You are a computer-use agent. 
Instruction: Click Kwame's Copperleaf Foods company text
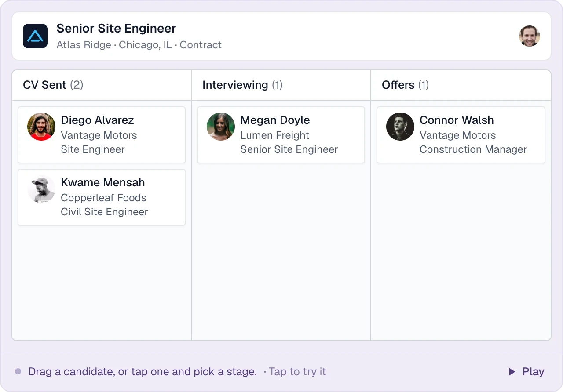(103, 198)
